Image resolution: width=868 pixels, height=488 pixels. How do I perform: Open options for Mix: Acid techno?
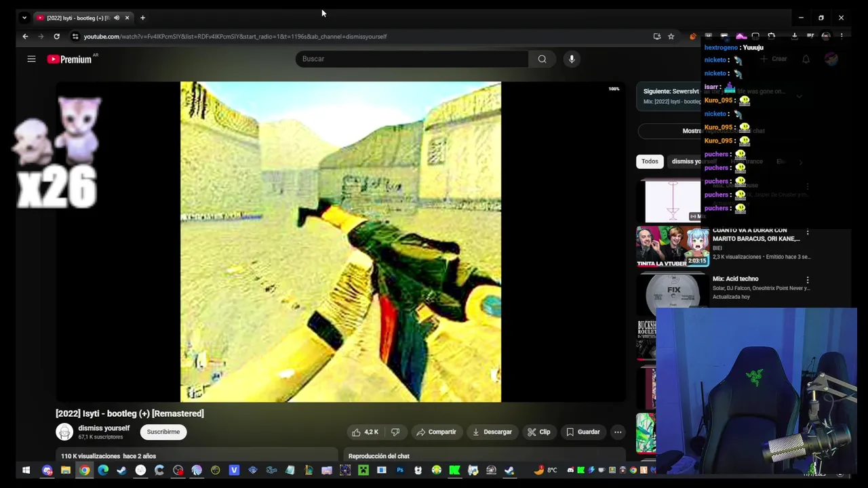tap(807, 279)
